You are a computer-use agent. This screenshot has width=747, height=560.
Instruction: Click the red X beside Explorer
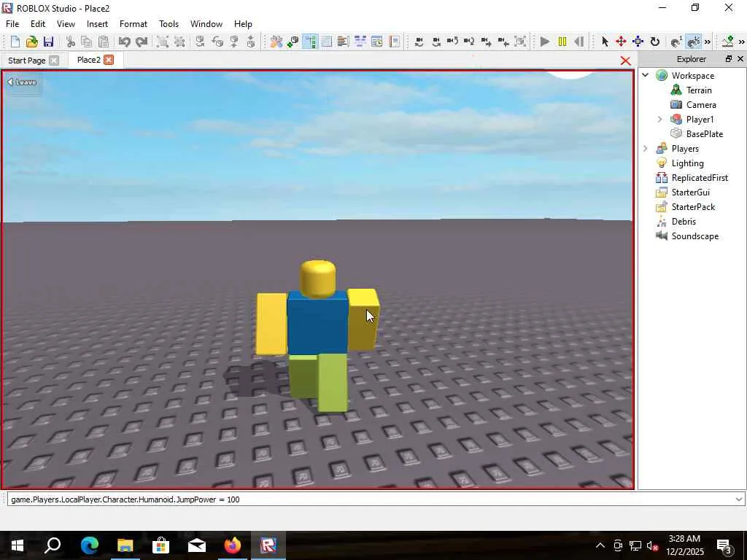(x=625, y=61)
